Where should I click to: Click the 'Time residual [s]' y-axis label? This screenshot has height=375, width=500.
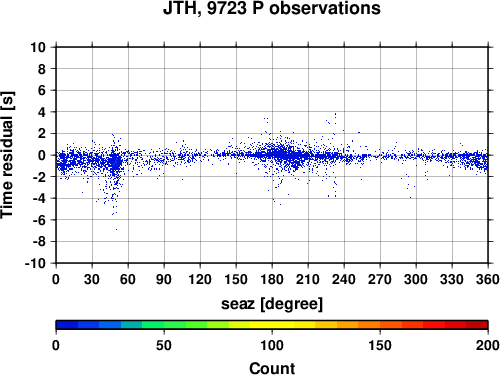pyautogui.click(x=7, y=155)
